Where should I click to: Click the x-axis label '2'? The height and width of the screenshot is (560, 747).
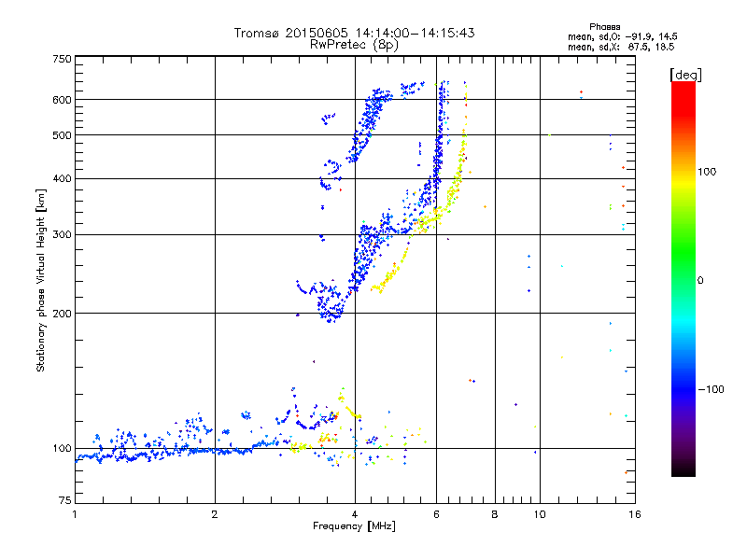(215, 514)
